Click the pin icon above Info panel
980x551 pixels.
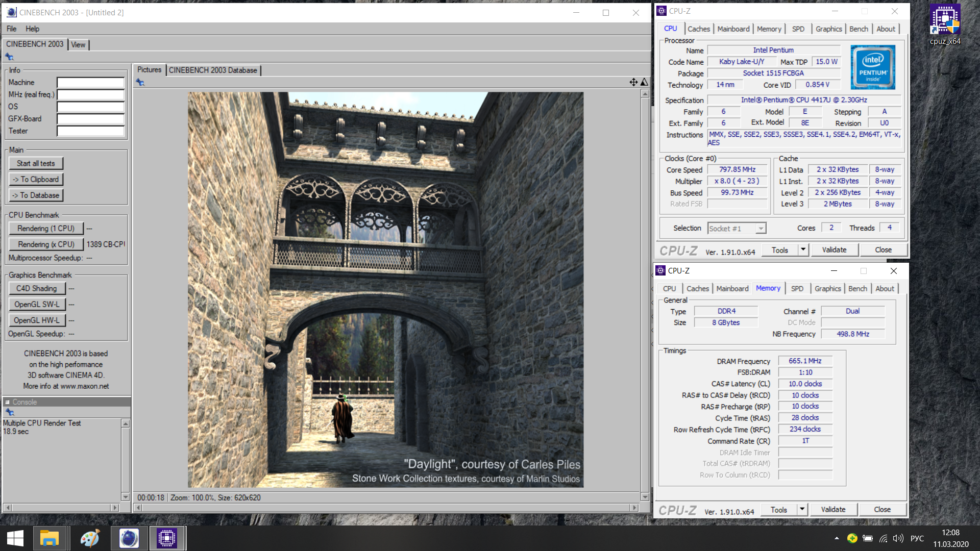(x=10, y=57)
